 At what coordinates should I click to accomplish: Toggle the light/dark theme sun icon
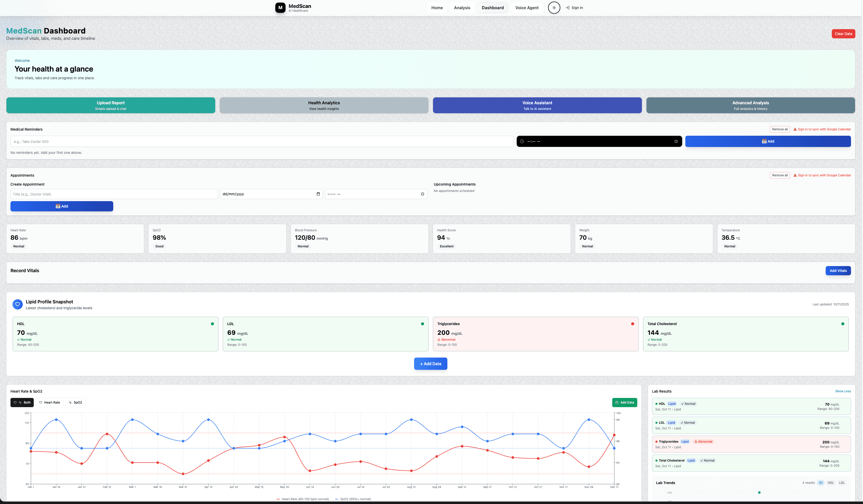pyautogui.click(x=554, y=7)
